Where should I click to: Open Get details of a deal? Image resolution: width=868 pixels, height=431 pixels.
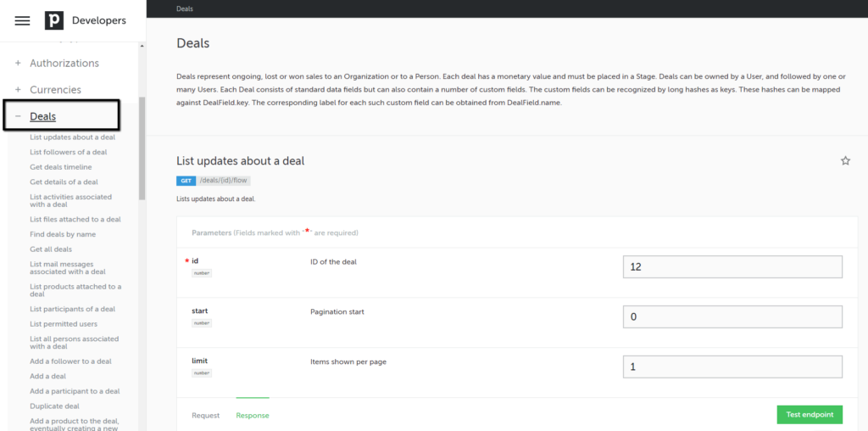pos(64,182)
